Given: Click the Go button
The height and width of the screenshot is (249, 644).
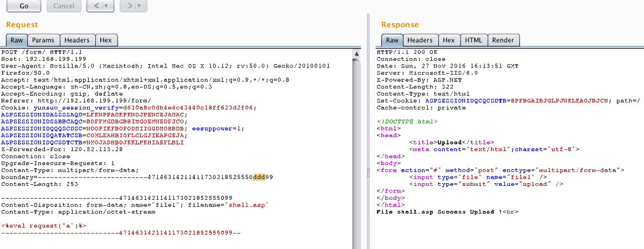Looking at the screenshot, I should 24,6.
